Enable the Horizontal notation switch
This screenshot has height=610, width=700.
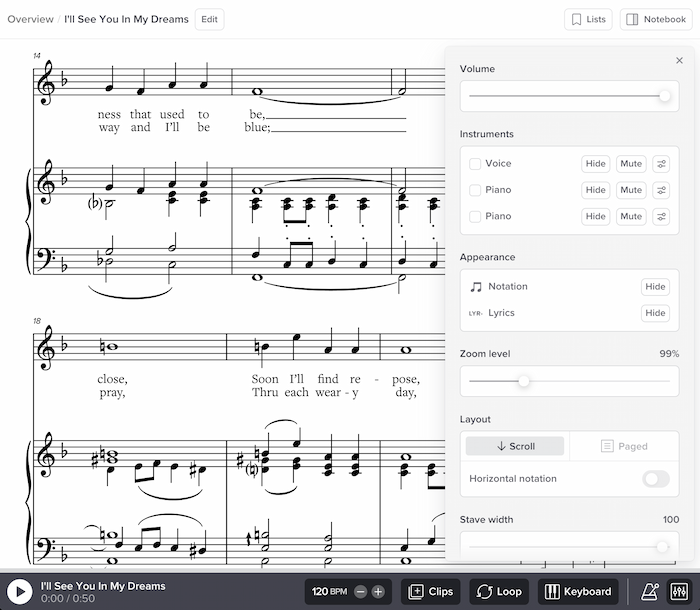[655, 479]
